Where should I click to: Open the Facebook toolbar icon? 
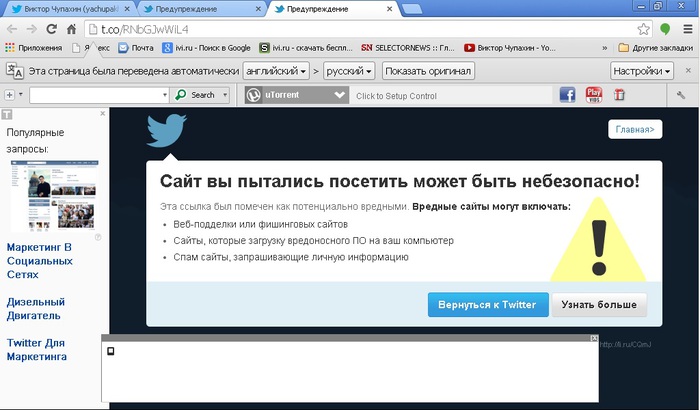point(567,95)
